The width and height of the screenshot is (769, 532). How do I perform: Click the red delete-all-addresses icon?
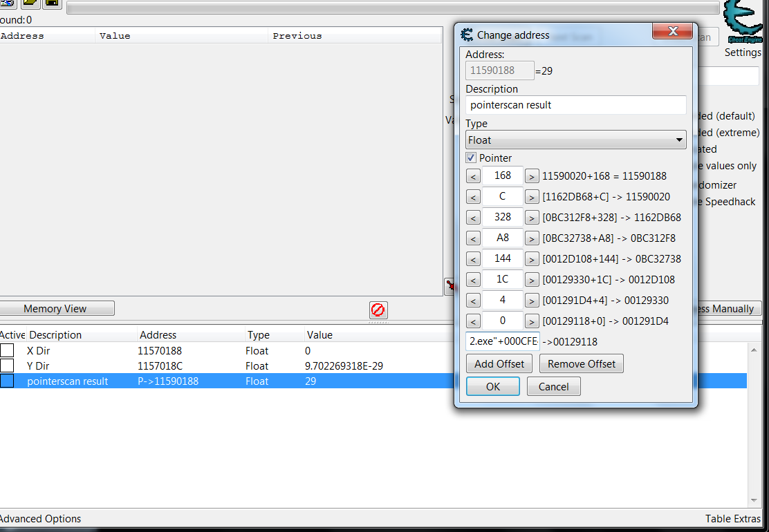click(378, 310)
